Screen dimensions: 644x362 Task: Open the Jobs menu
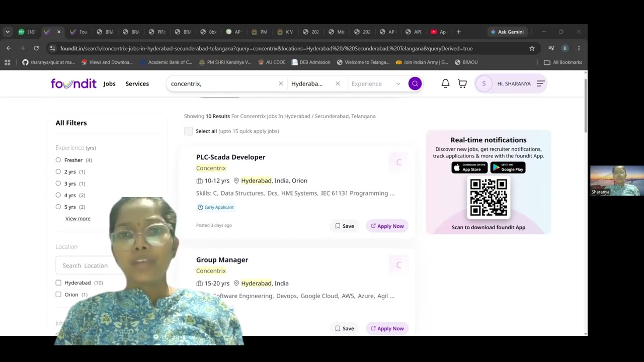[109, 83]
